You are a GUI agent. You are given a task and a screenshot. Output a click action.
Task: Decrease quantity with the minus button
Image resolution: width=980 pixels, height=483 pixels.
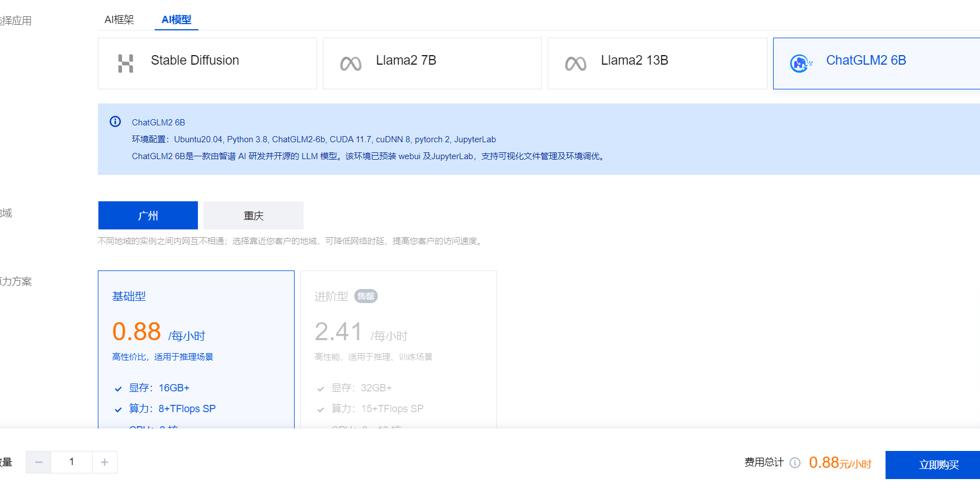click(39, 462)
